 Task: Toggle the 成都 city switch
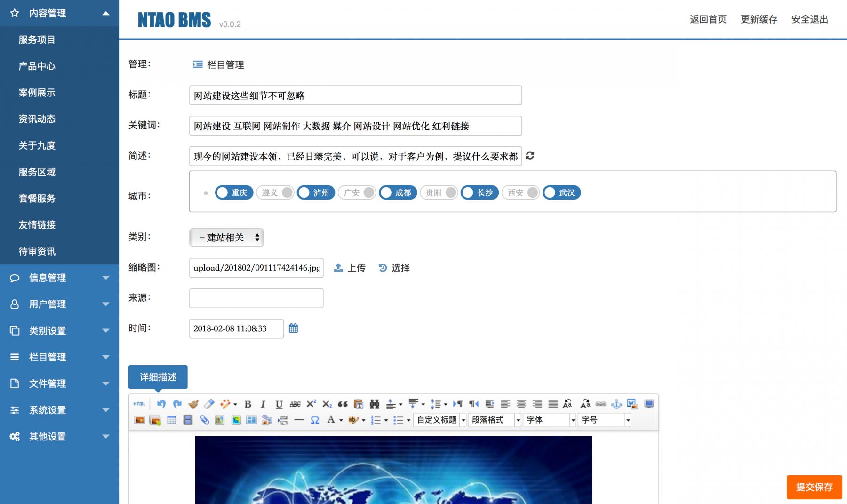pos(398,192)
